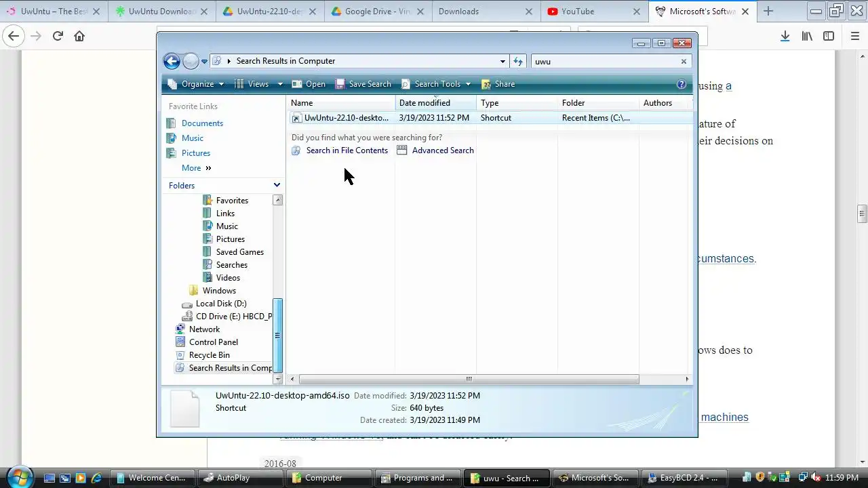Open the browser hamburger menu
This screenshot has width=868, height=488.
[855, 37]
